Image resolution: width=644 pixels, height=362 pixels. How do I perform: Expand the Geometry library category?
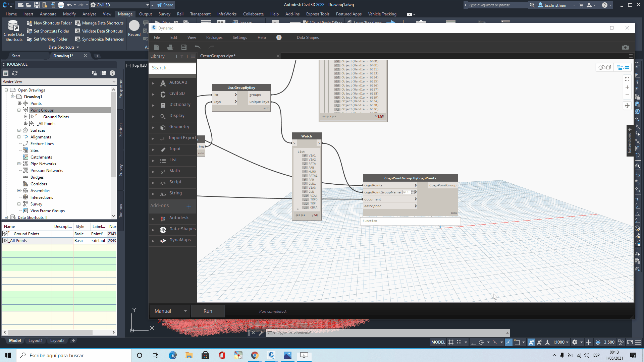point(153,127)
